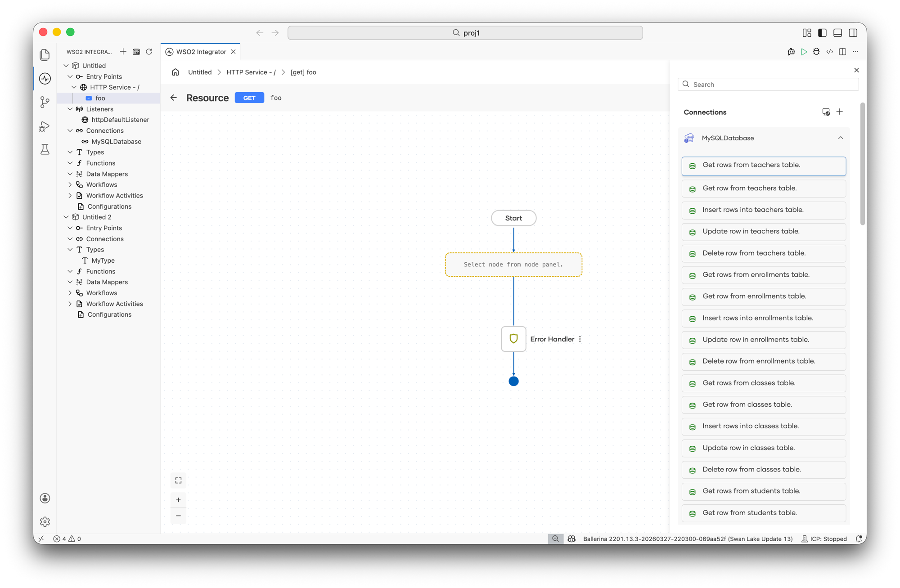
Task: Click the zoom out minus on canvas
Action: 178,516
